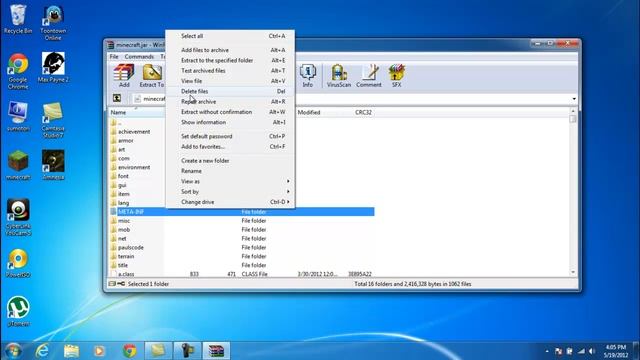The width and height of the screenshot is (640, 360).
Task: Open the File menu in WinRAR
Action: click(x=114, y=57)
